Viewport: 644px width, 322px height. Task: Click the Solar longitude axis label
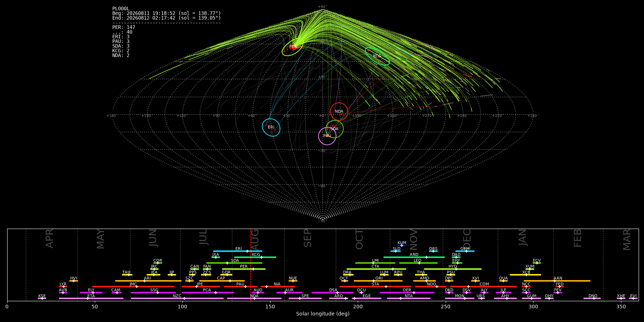[x=323, y=314]
